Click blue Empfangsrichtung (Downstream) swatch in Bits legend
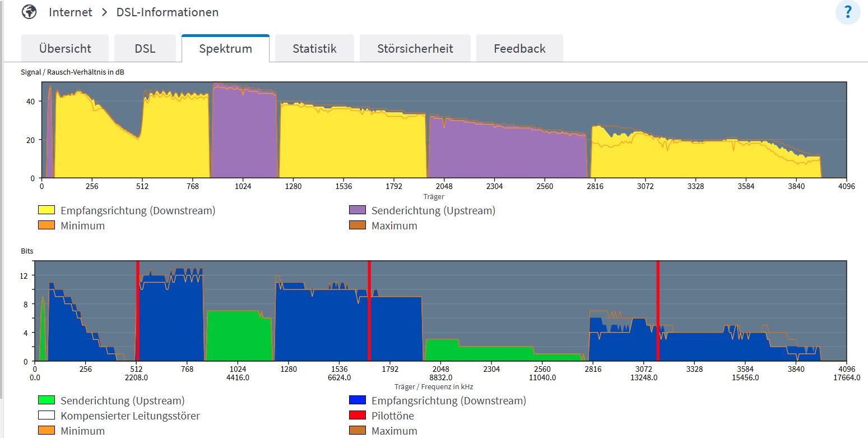The image size is (868, 438). tap(358, 400)
